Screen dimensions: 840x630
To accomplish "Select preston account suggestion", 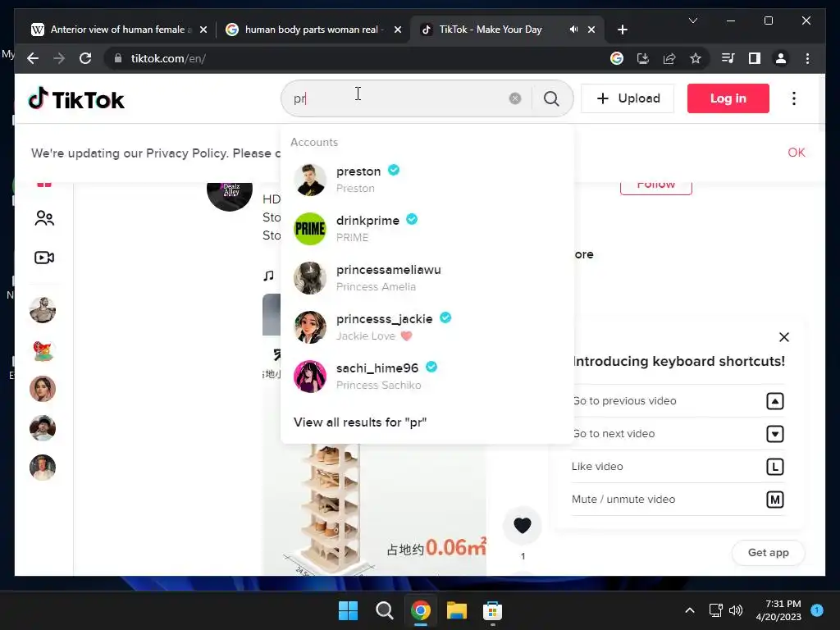I will 427,180.
